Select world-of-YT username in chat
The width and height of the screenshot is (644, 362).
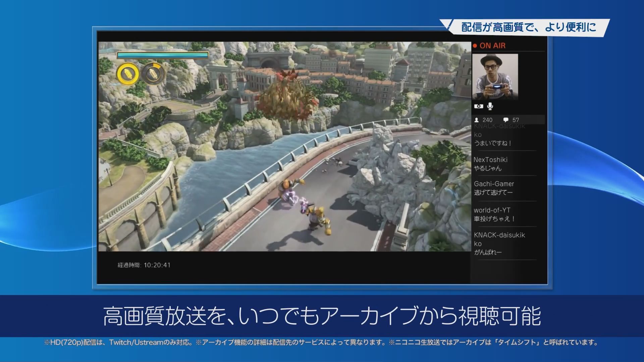(x=492, y=210)
